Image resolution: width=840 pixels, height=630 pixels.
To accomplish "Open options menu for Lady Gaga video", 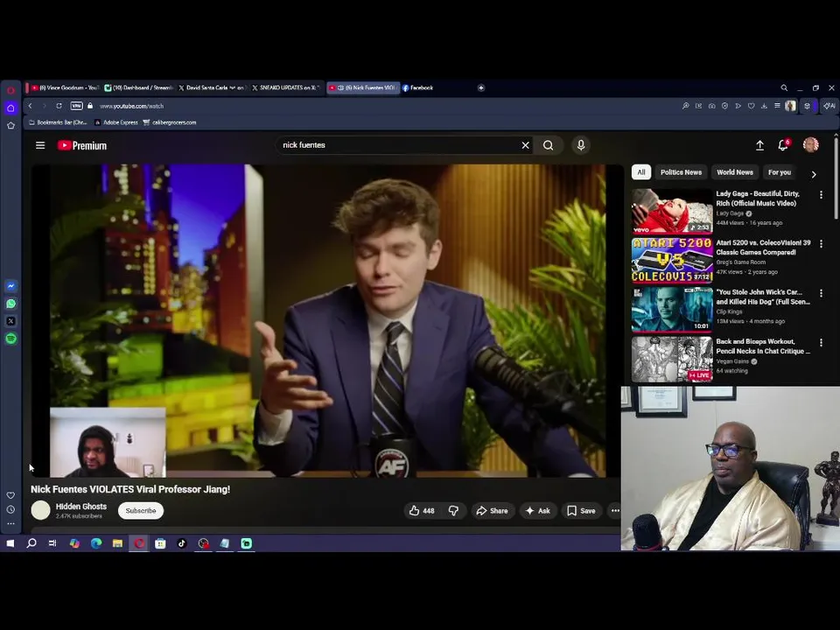I will (x=821, y=195).
